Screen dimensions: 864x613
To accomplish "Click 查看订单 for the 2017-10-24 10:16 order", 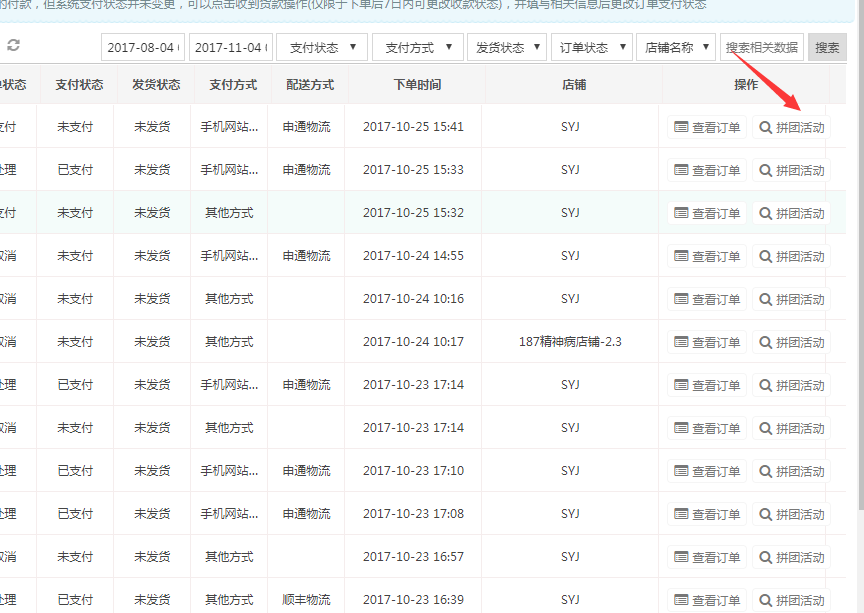I will click(707, 299).
